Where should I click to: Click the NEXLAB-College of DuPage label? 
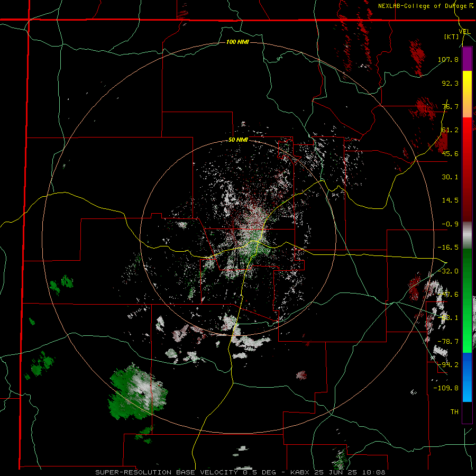(423, 6)
